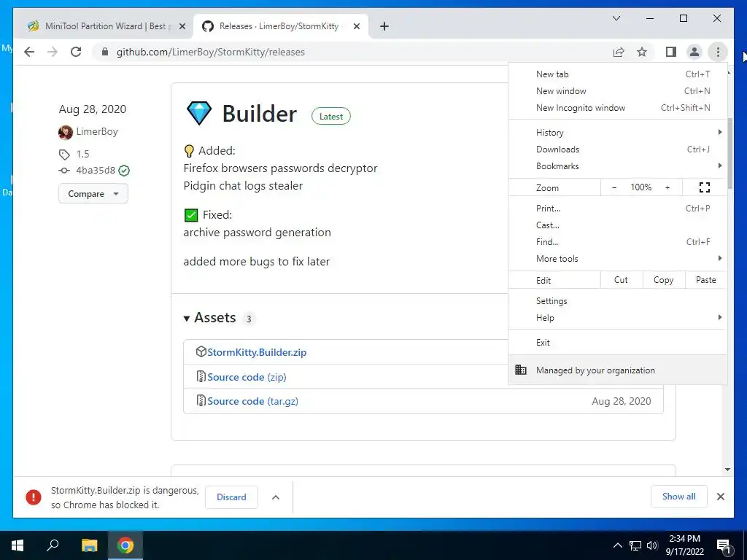This screenshot has height=560, width=747.
Task: Choose Print... from the menu
Action: pos(618,208)
